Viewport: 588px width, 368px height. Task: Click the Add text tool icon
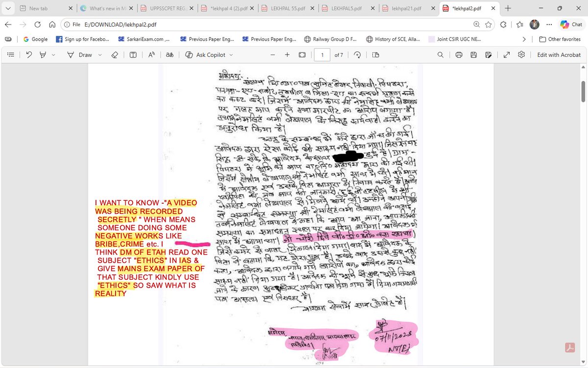pyautogui.click(x=133, y=55)
